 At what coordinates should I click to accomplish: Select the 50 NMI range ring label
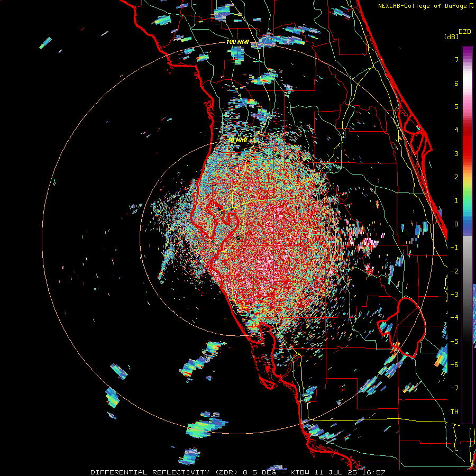(237, 140)
